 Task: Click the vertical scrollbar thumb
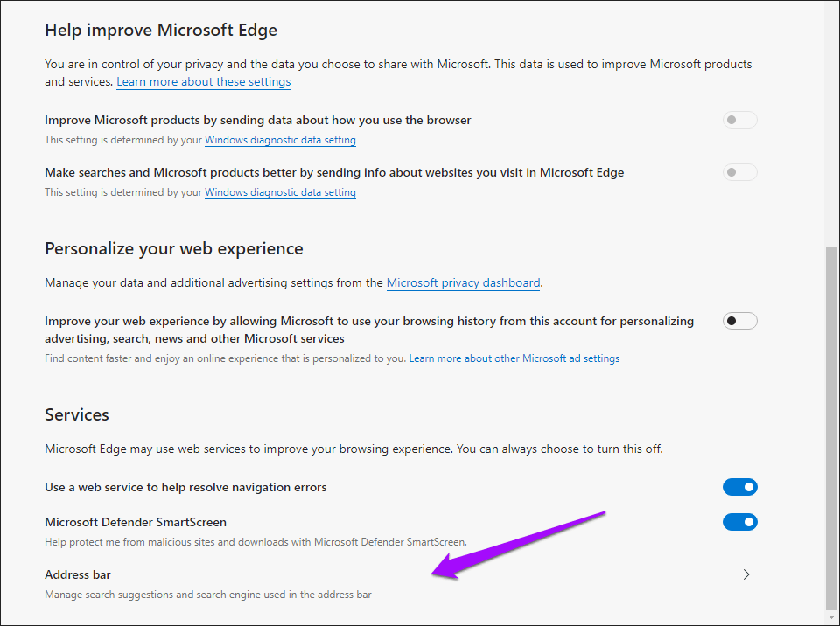[x=831, y=427]
